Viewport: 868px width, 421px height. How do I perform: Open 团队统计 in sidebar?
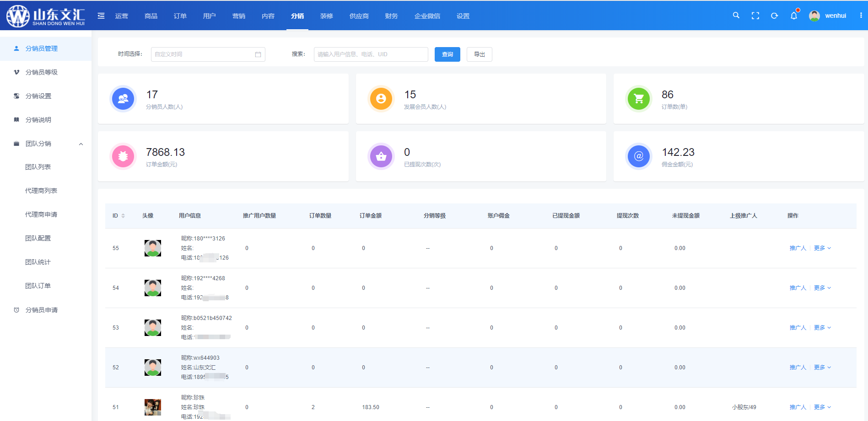[38, 262]
